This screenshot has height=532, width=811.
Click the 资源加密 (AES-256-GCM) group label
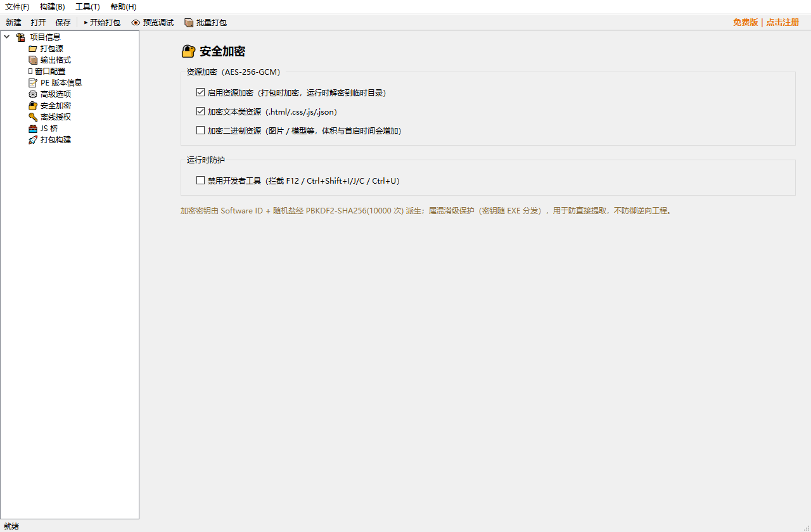click(x=233, y=72)
